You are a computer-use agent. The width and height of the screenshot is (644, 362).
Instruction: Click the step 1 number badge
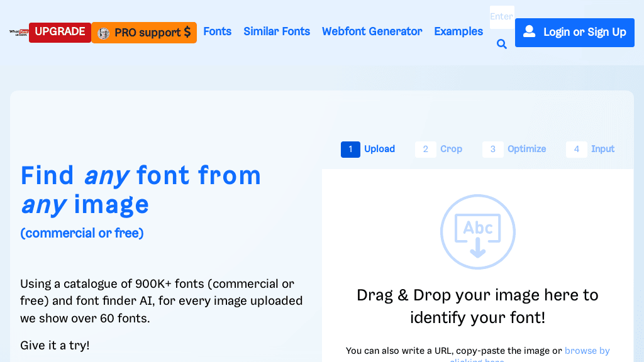350,149
